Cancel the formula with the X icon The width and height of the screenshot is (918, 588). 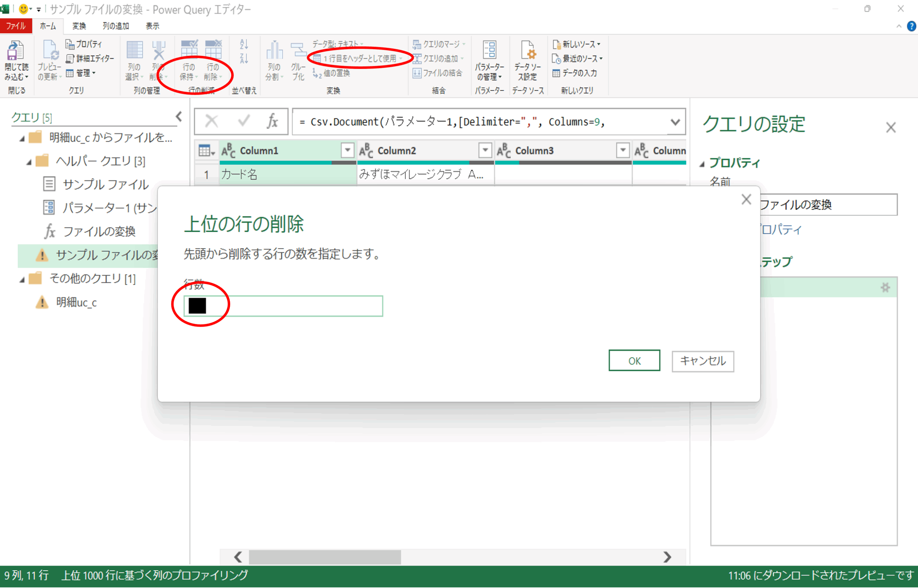(x=212, y=122)
